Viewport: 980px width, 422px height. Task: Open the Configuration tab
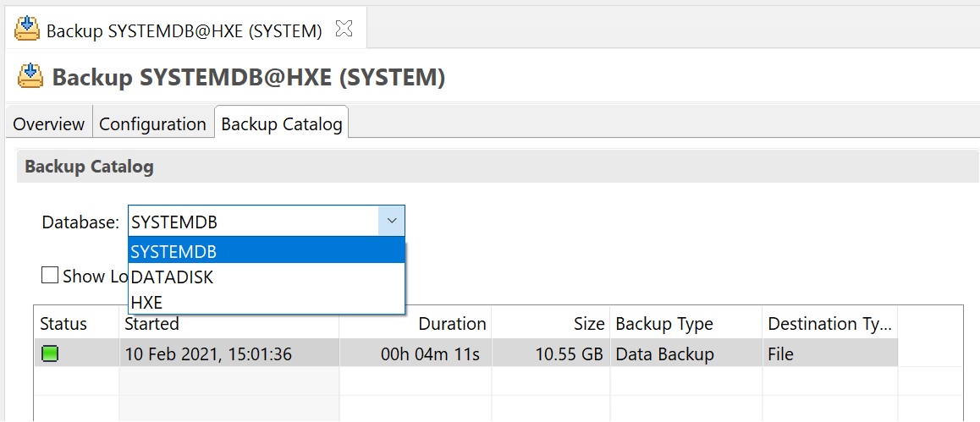point(152,124)
